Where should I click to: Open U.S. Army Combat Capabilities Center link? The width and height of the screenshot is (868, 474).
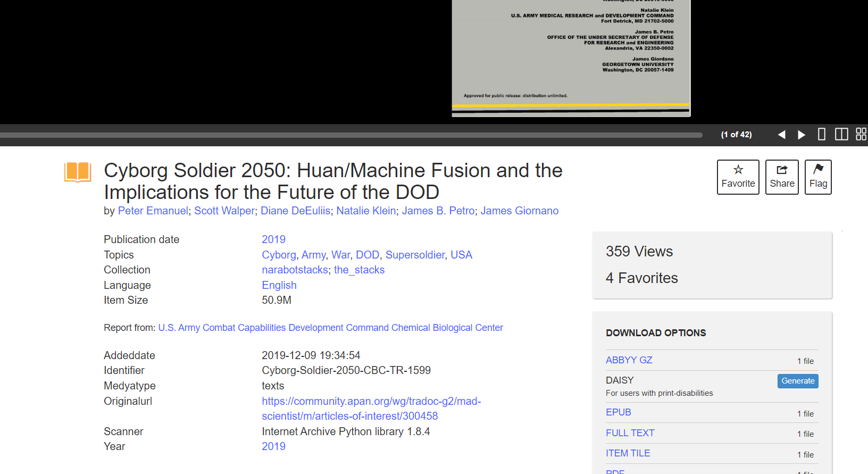click(x=331, y=328)
